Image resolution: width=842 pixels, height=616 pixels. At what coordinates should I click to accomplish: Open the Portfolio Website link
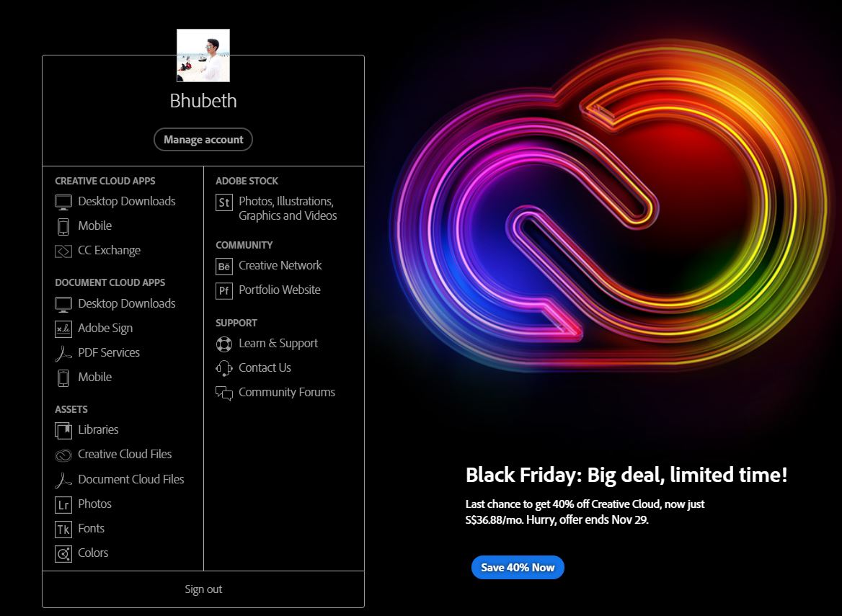pyautogui.click(x=279, y=290)
